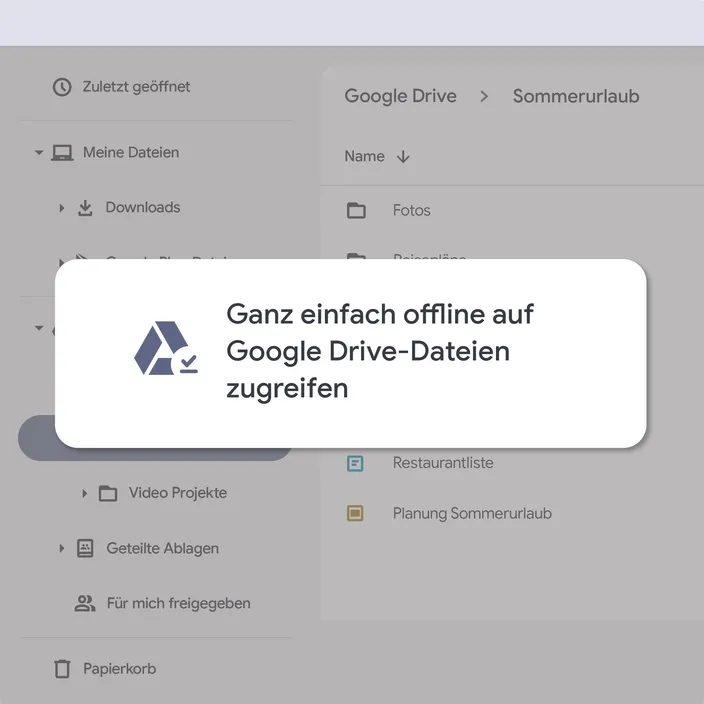The width and height of the screenshot is (704, 704).
Task: Click the Restaurantliste document icon
Action: coord(355,463)
